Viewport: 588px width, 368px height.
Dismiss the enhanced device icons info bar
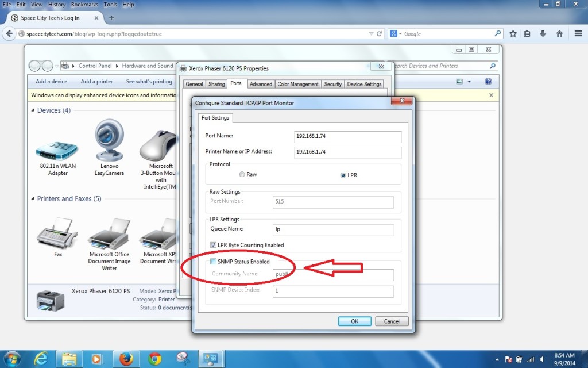[492, 95]
